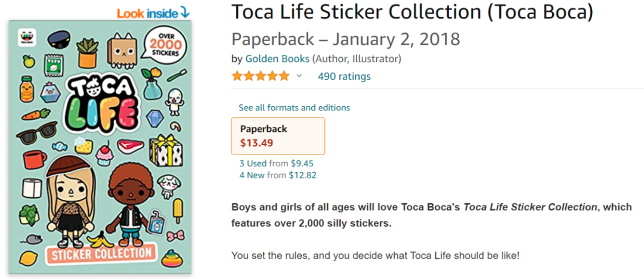Screen dimensions: 644x279
Task: Open the 490 ratings link
Action: [x=344, y=76]
